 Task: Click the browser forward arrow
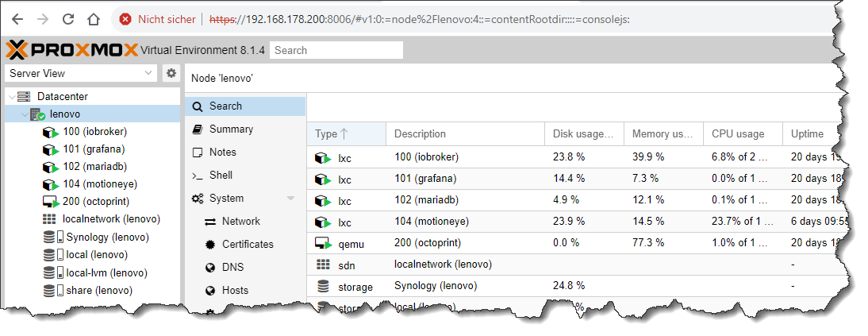(x=43, y=19)
